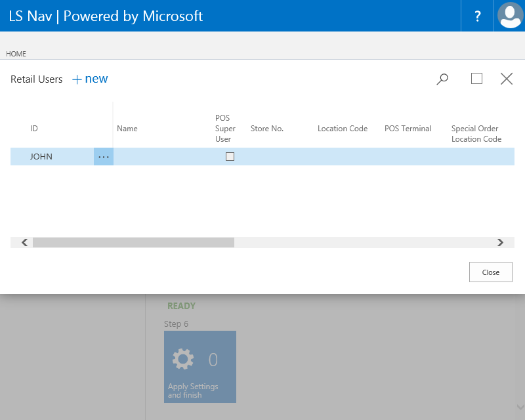Viewport: 525px width, 420px height.
Task: Close dialog with the X icon
Action: (x=507, y=79)
